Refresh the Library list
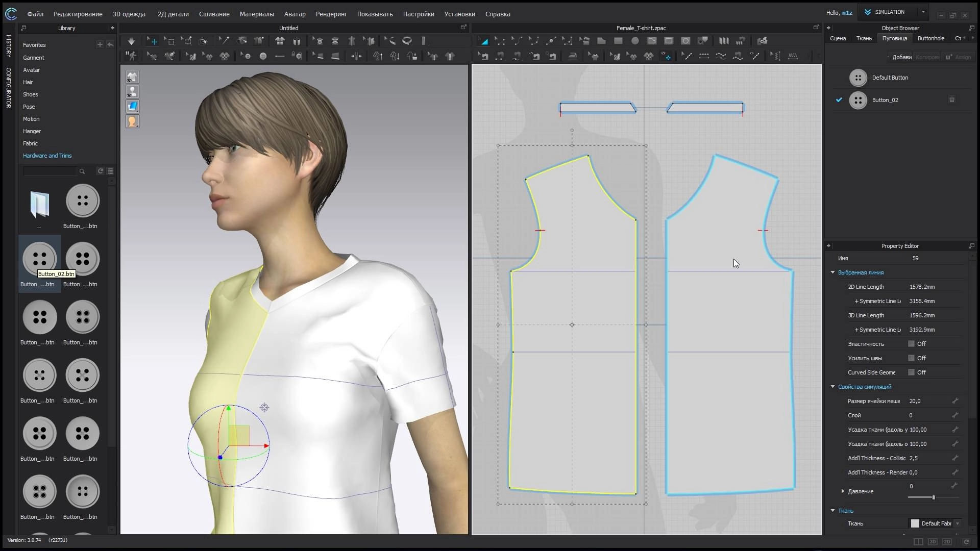 [101, 171]
